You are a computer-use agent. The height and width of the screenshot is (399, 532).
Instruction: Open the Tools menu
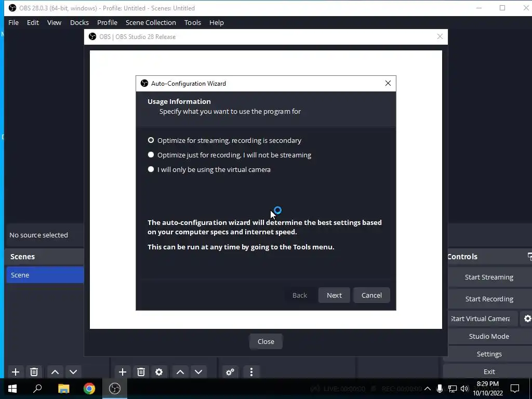click(193, 22)
